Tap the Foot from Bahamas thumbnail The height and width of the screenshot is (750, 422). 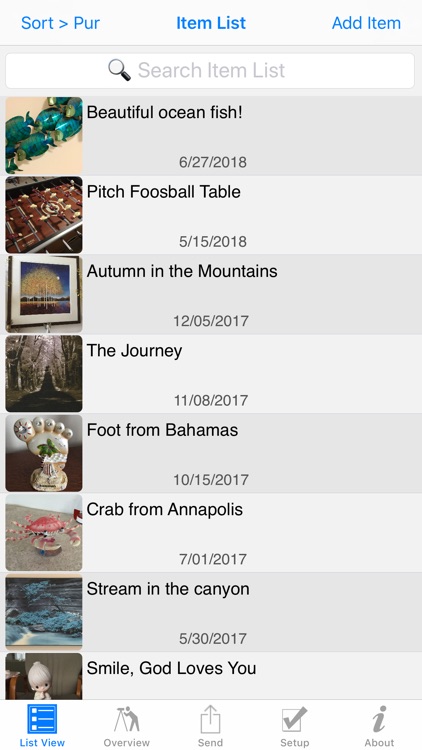coord(44,453)
